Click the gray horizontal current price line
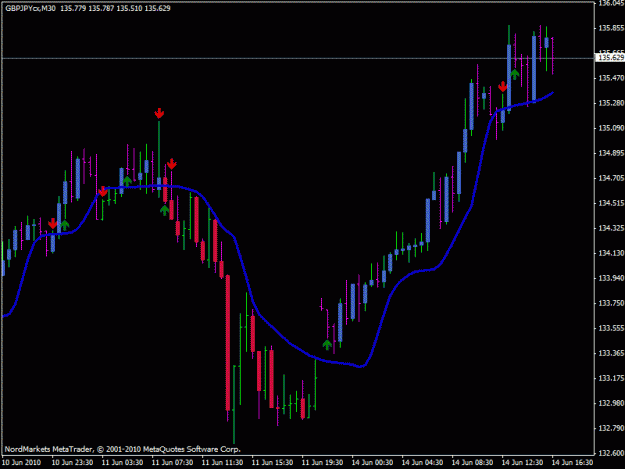Image resolution: width=625 pixels, height=469 pixels. click(298, 59)
